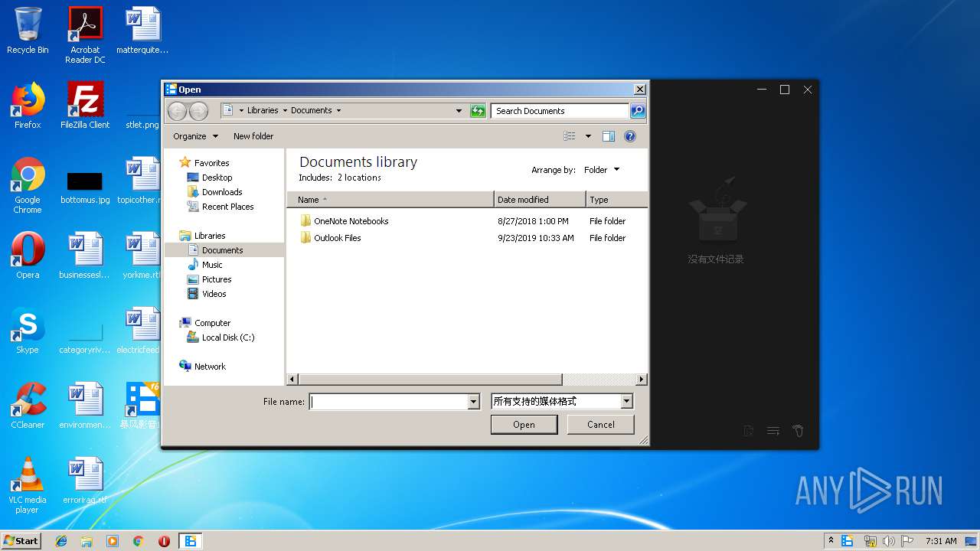Select the bottomus.jpg desktop file
Image resolution: width=980 pixels, height=551 pixels.
[x=85, y=187]
